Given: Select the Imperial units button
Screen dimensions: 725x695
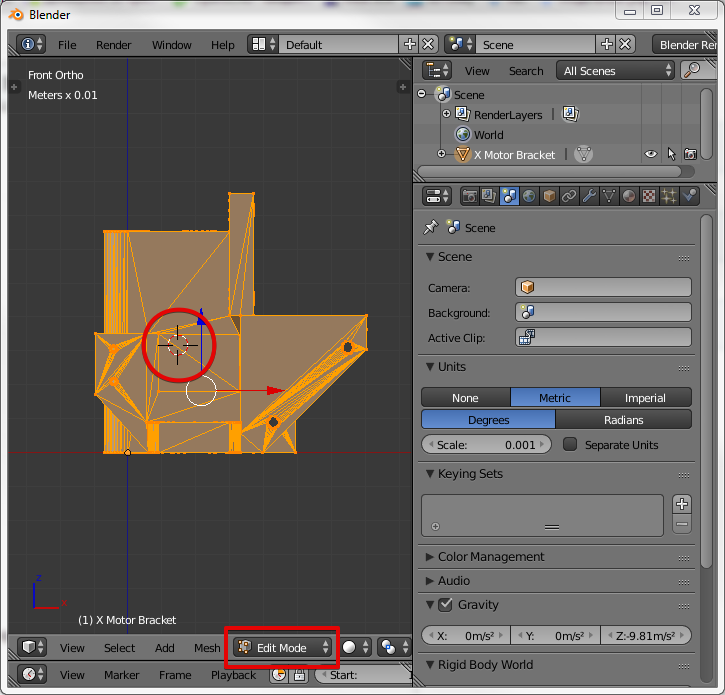Looking at the screenshot, I should [x=645, y=397].
